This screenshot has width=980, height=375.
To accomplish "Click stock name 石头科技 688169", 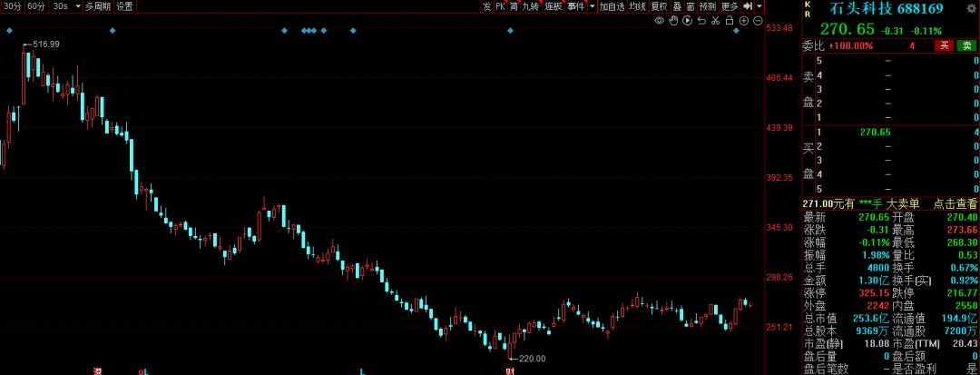I will click(886, 8).
